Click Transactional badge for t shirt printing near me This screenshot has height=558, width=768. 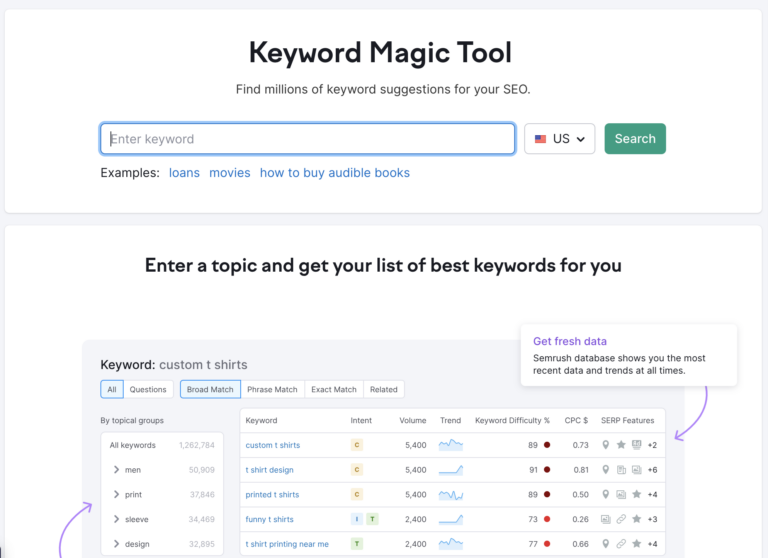click(x=357, y=544)
